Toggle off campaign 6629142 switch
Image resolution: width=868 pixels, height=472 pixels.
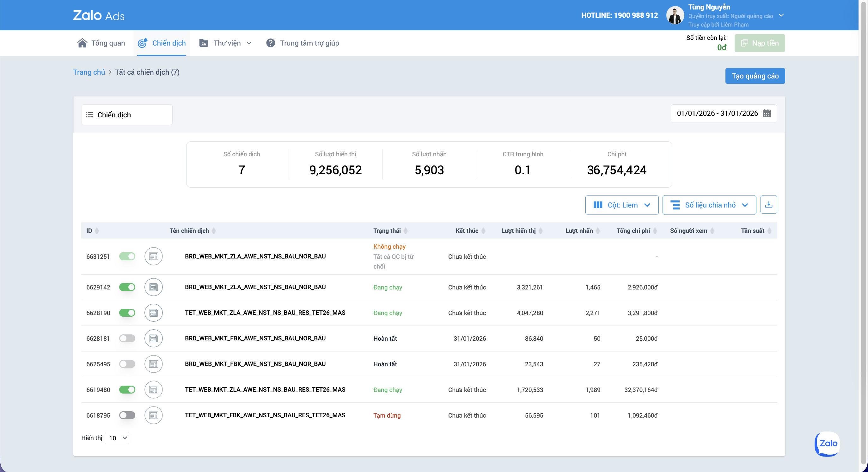(127, 287)
